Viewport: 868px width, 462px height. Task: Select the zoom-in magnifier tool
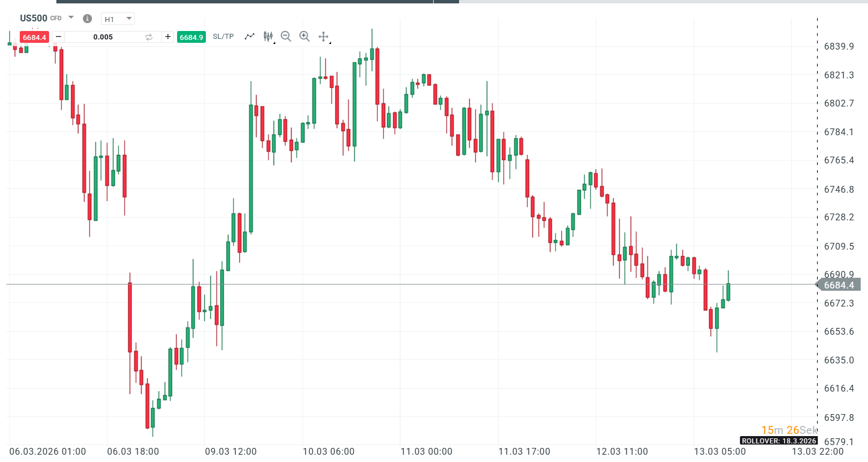tap(305, 36)
